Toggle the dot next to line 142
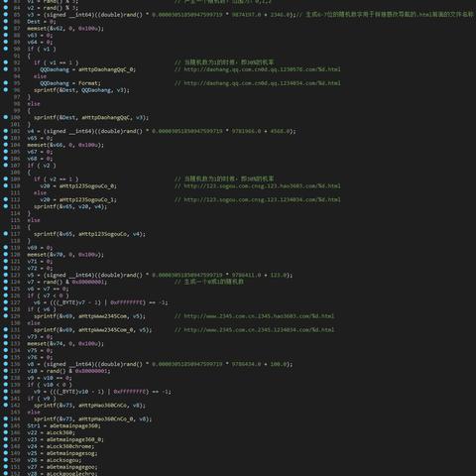476x476 pixels. pyautogui.click(x=6, y=405)
